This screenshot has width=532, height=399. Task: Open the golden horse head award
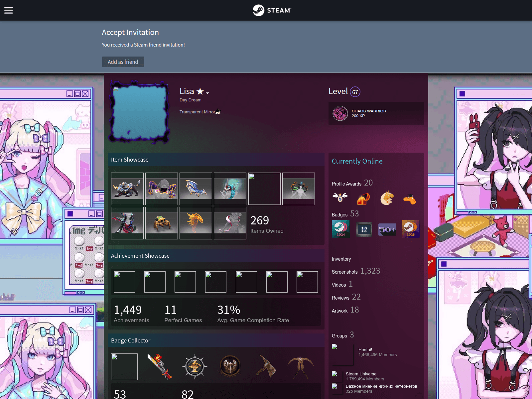387,198
